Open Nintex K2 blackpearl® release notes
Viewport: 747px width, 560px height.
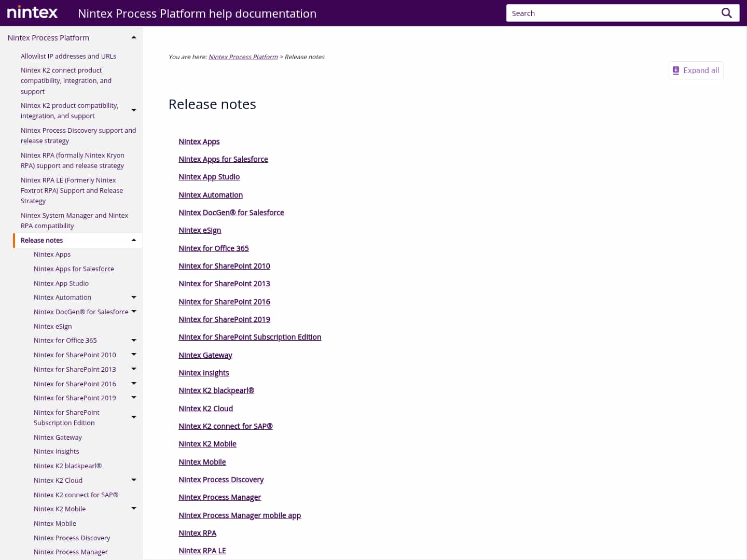pos(216,390)
